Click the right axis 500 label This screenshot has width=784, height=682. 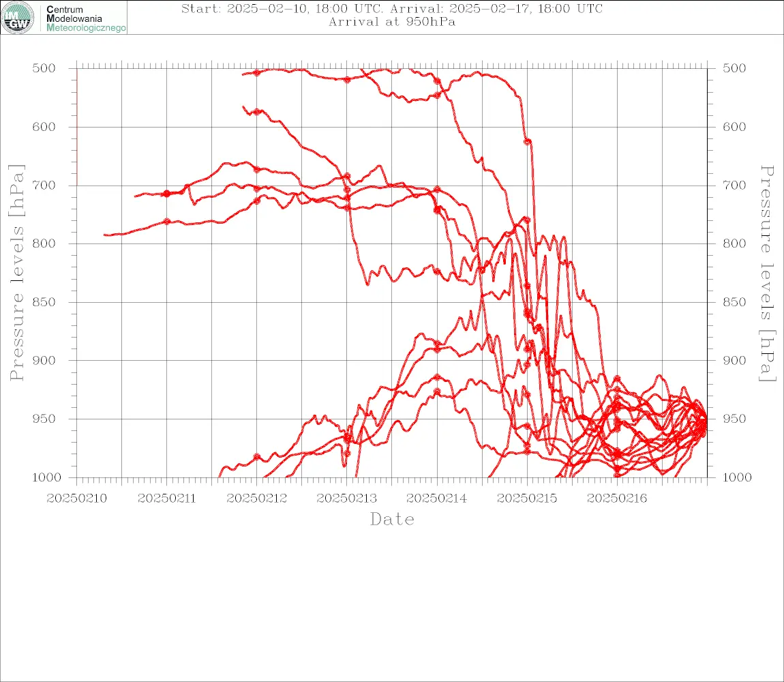tap(734, 68)
